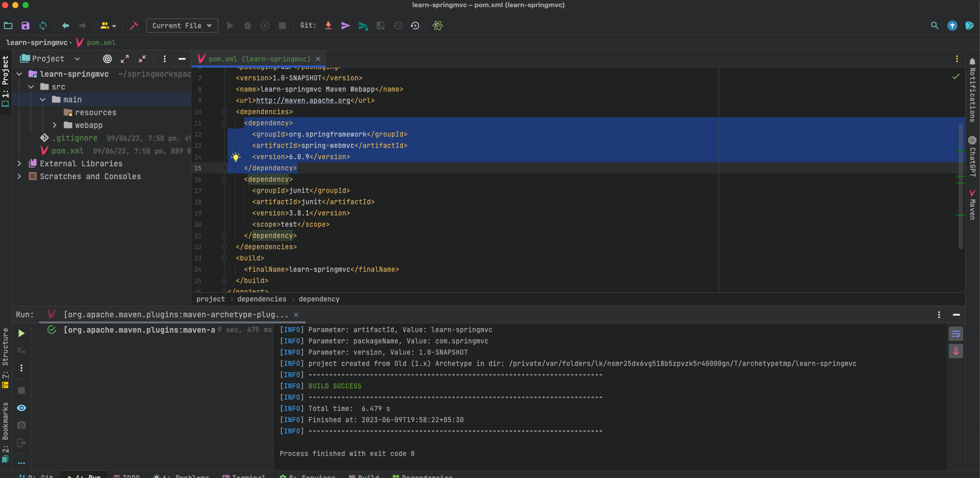Collapse the learn-springmvc root node
Viewport: 980px width, 478px height.
click(x=19, y=74)
